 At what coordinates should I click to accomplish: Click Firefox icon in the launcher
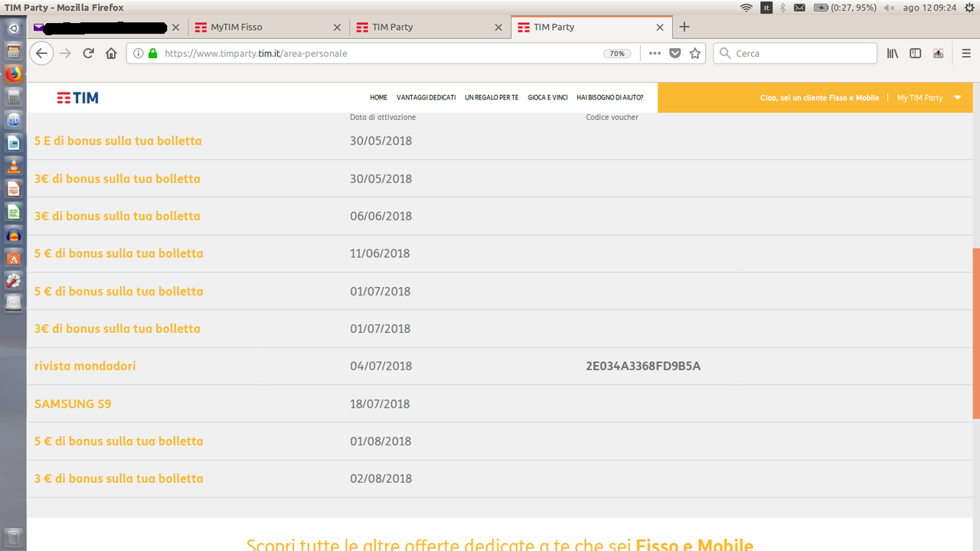13,74
